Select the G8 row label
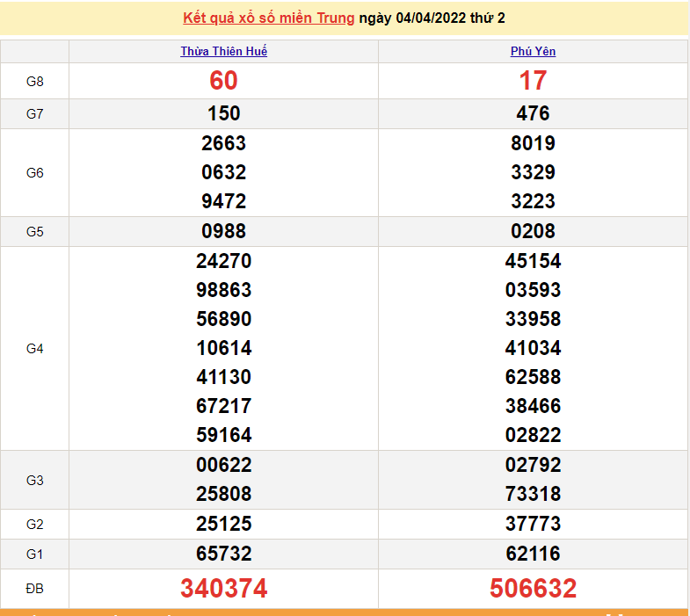690x616 pixels. coord(35,82)
